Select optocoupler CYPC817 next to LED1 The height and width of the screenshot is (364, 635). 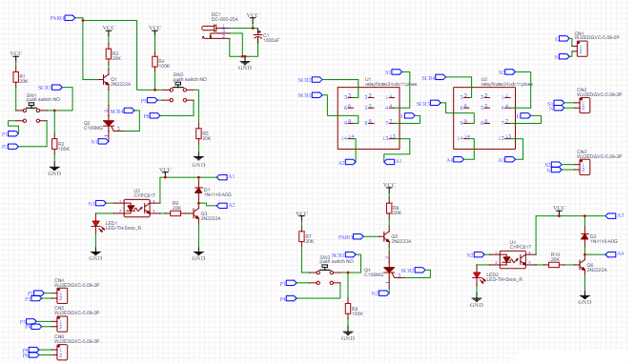tap(137, 208)
